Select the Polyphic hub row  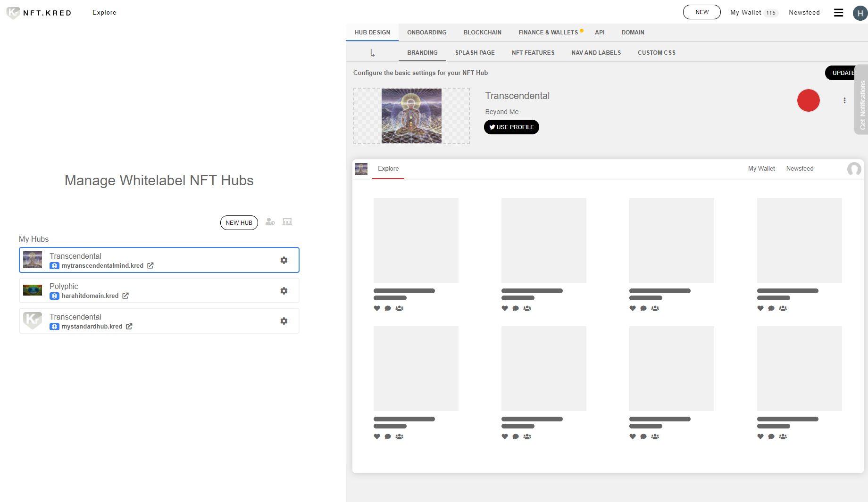click(x=159, y=290)
